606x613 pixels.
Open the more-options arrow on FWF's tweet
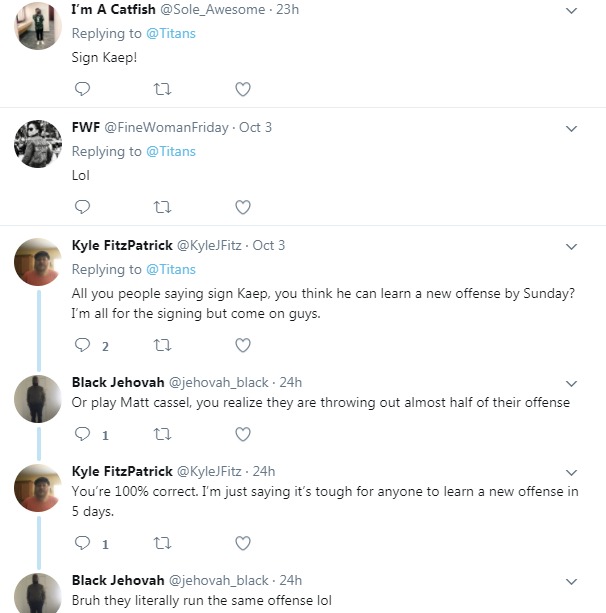[572, 129]
